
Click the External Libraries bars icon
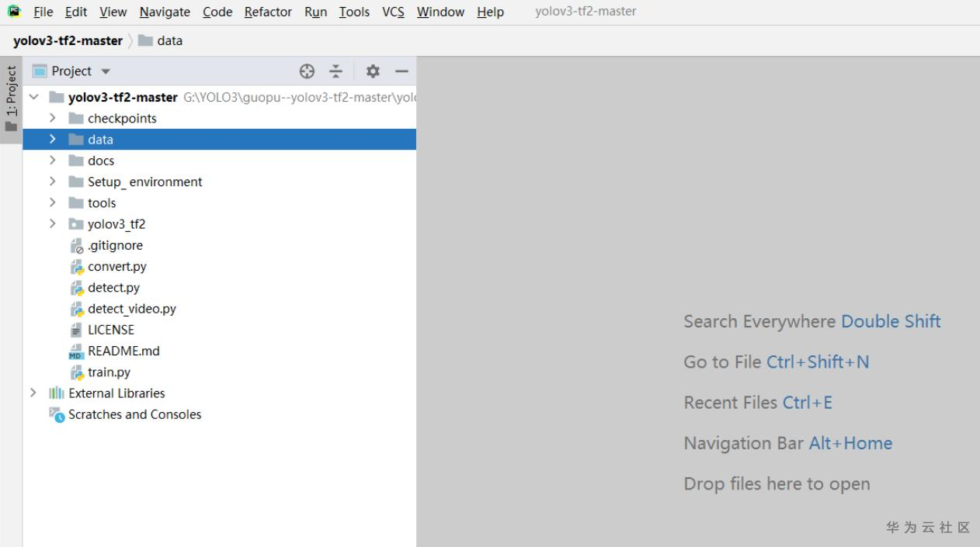point(56,393)
